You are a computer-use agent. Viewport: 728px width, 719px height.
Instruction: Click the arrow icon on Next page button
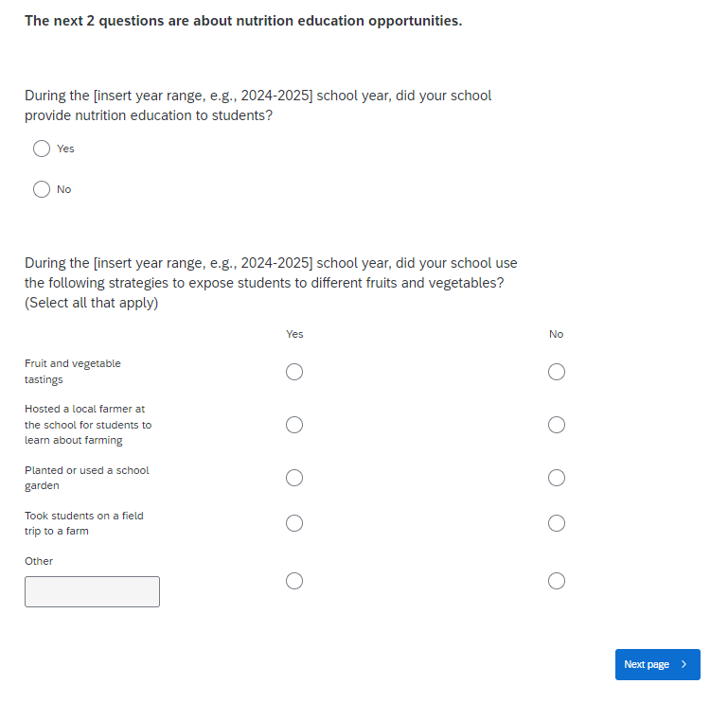coord(684,664)
